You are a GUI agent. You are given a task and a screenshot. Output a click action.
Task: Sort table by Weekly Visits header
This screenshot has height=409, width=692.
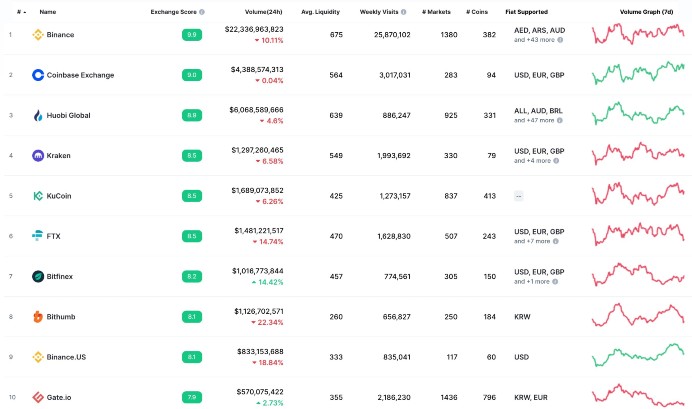click(x=379, y=12)
